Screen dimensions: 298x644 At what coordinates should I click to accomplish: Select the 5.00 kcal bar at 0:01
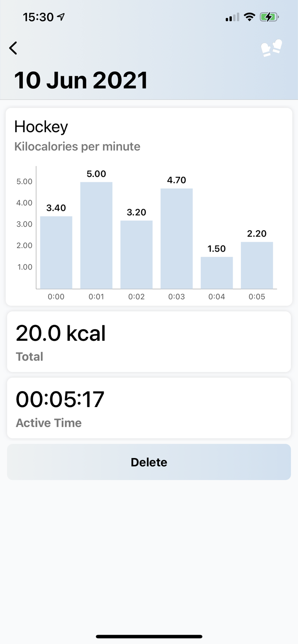(x=96, y=234)
